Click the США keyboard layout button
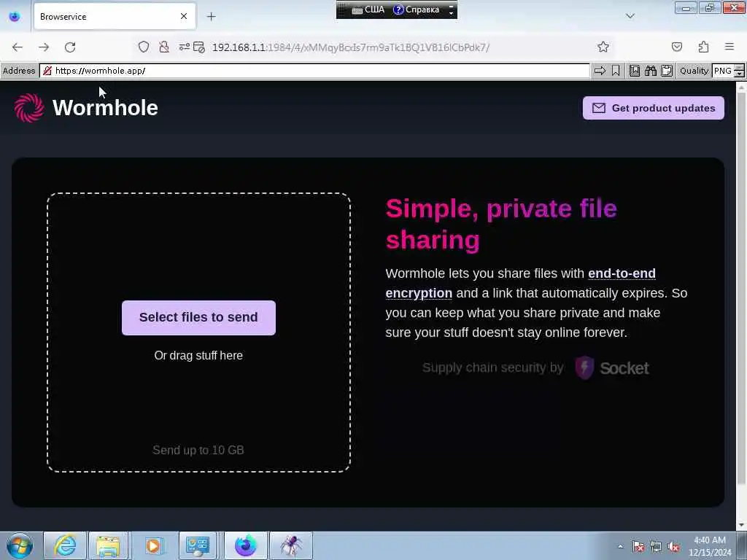This screenshot has width=747, height=560. [x=368, y=9]
